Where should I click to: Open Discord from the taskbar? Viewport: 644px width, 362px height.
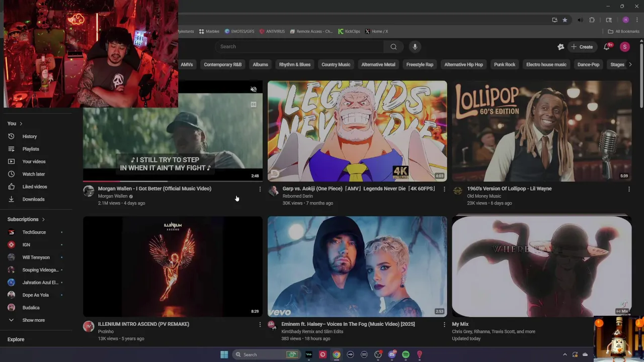point(392,354)
